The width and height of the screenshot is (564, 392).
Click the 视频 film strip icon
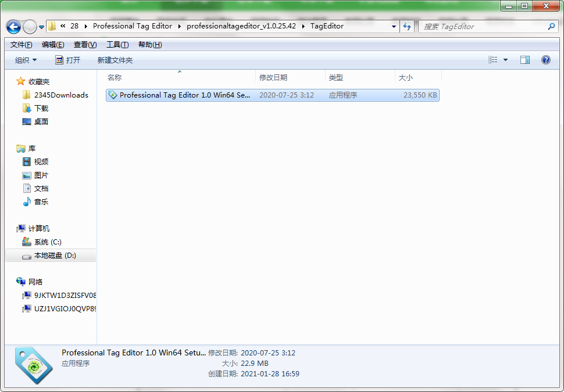[27, 161]
